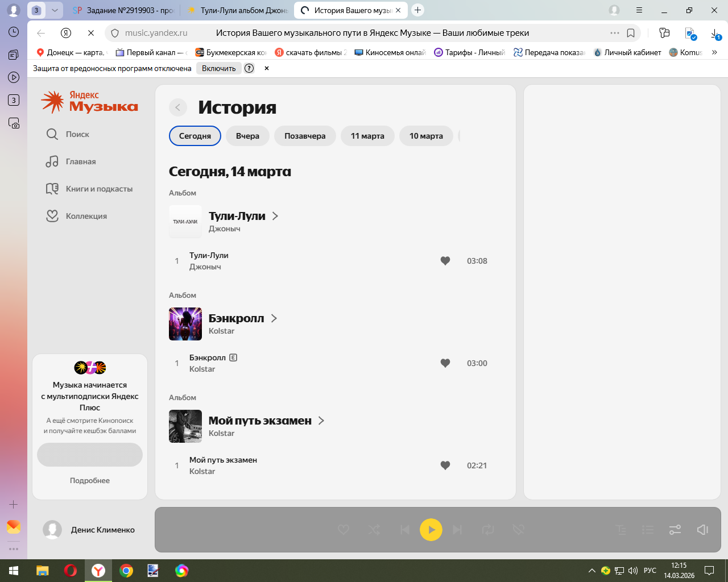Go back with the arrow beside История

(x=178, y=107)
